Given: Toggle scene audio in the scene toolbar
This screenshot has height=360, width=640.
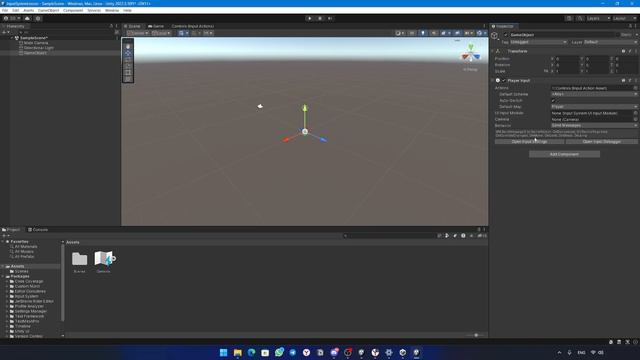Looking at the screenshot, I should [434, 33].
